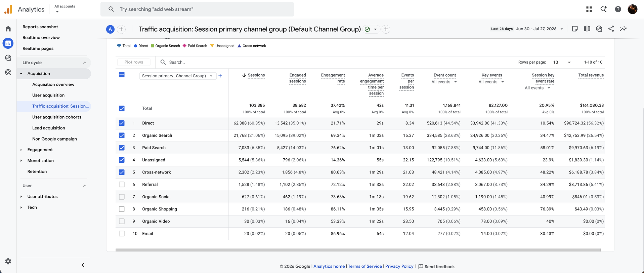Open the Explore icon in sidebar
Viewport: 644px width, 273px height.
pos(8,58)
